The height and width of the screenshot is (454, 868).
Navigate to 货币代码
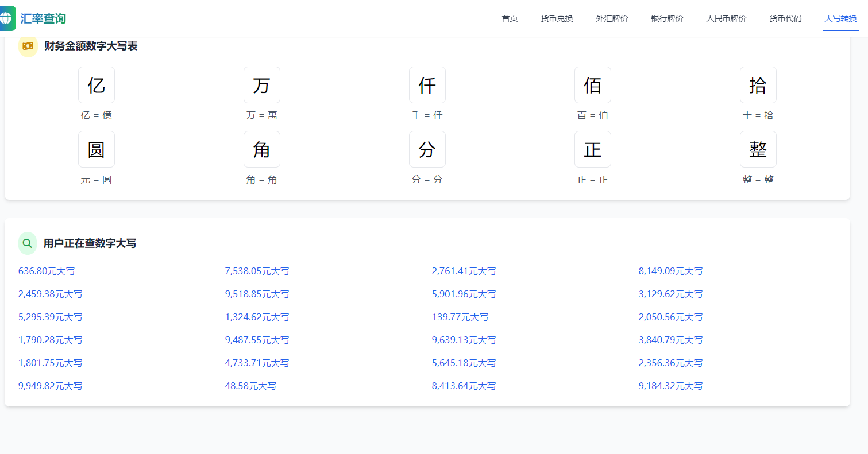tap(785, 18)
